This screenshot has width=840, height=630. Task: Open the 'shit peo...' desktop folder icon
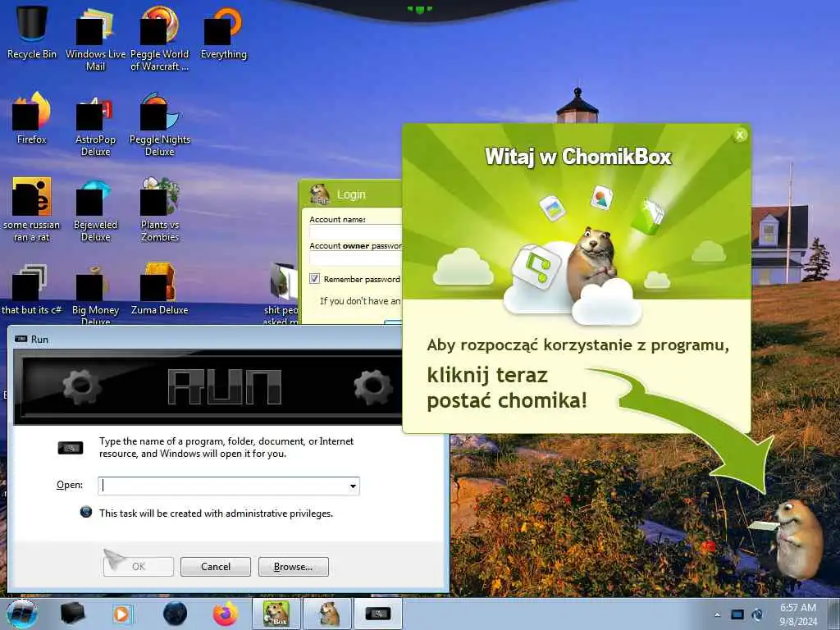[282, 294]
